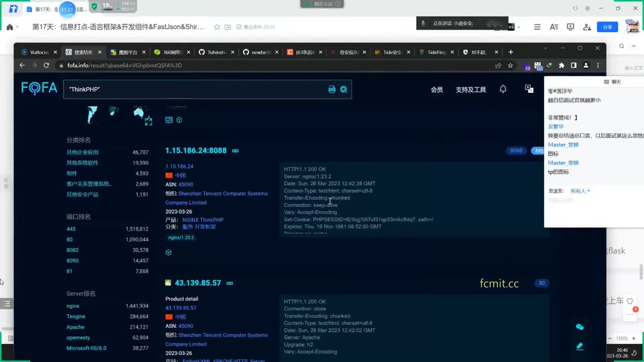Open the browser extensions puzzle icon
644x362 pixels.
562,65
